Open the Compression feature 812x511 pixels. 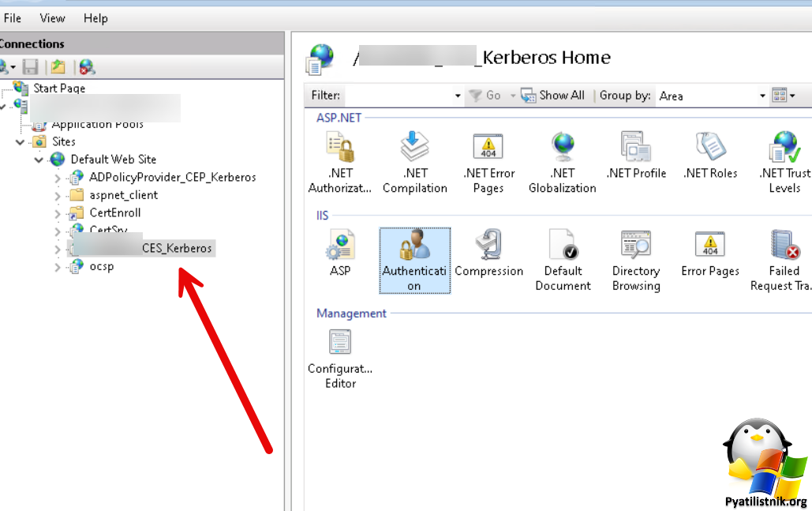coord(489,253)
